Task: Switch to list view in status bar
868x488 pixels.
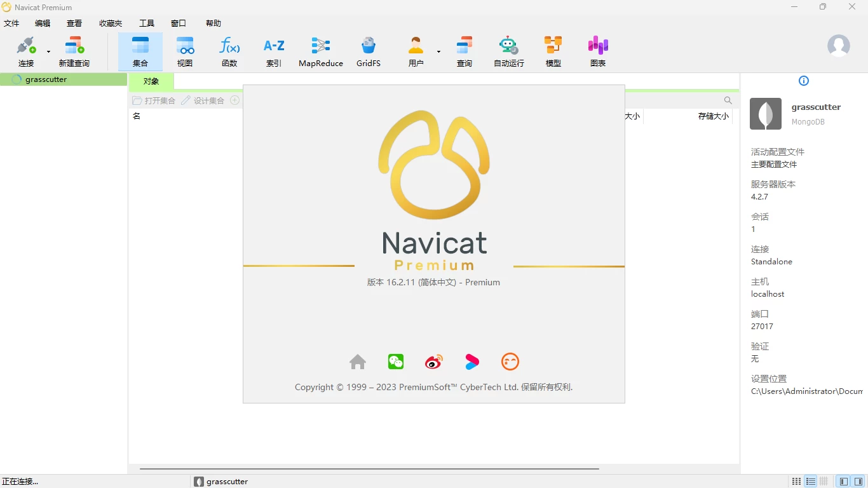Action: point(810,482)
